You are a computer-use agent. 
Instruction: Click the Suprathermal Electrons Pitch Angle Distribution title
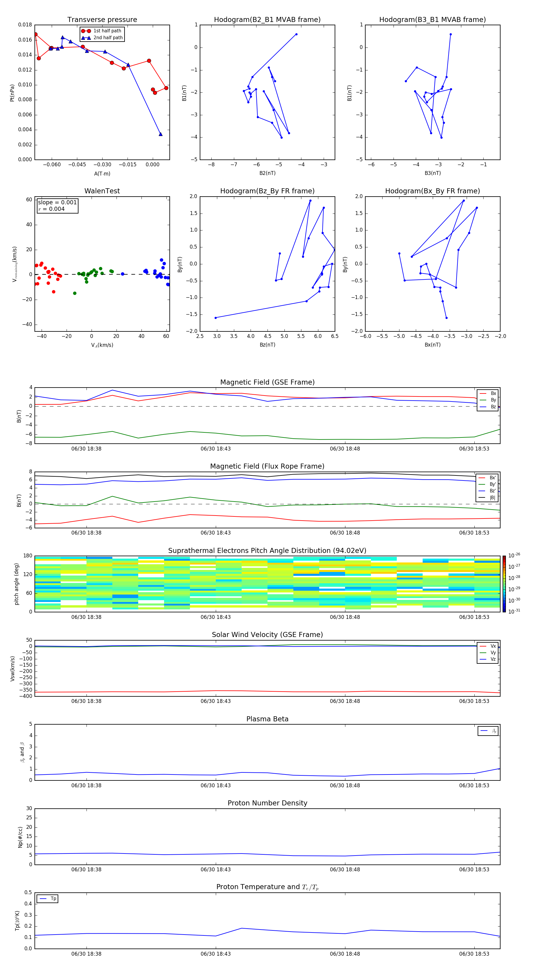[267, 551]
